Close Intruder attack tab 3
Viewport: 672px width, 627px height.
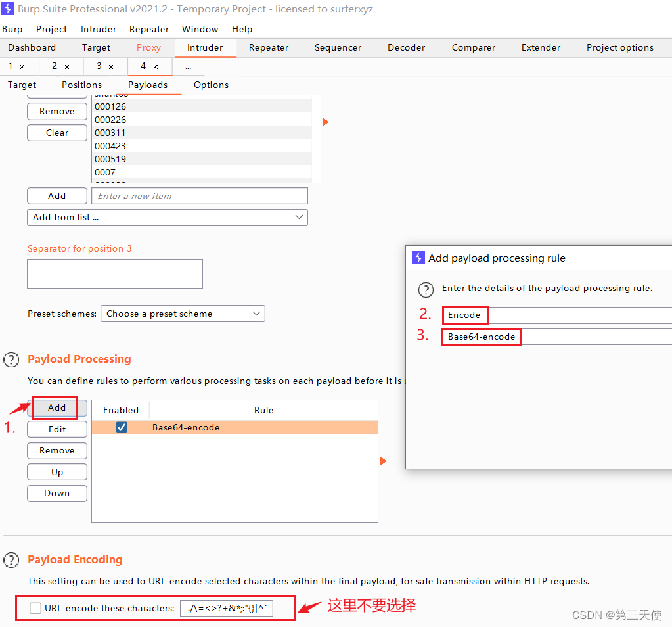click(111, 67)
